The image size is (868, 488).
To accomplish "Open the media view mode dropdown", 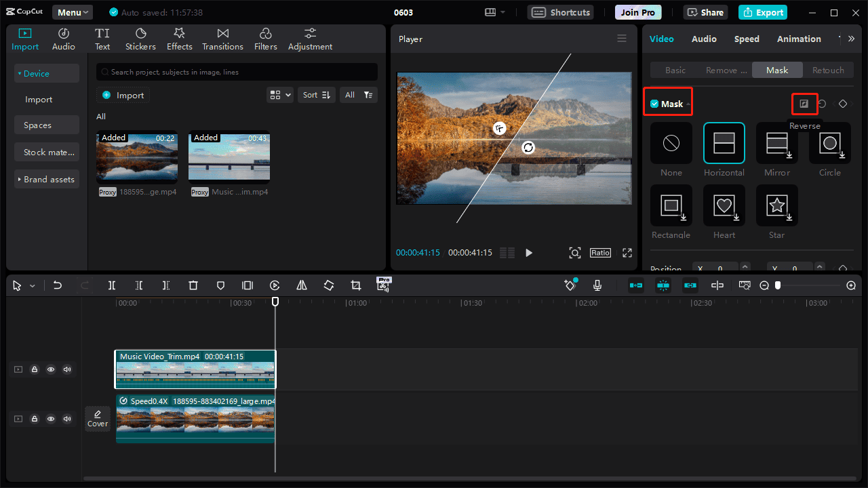I will point(280,95).
